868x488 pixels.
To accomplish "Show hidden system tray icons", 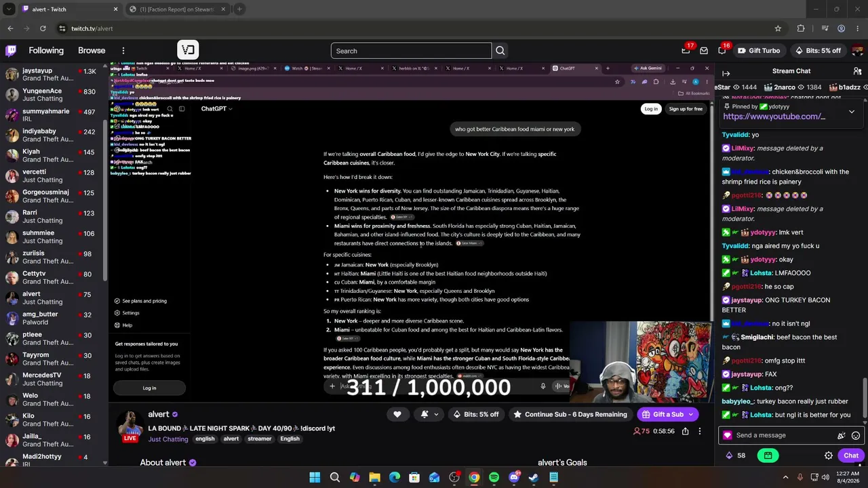I will click(x=785, y=478).
